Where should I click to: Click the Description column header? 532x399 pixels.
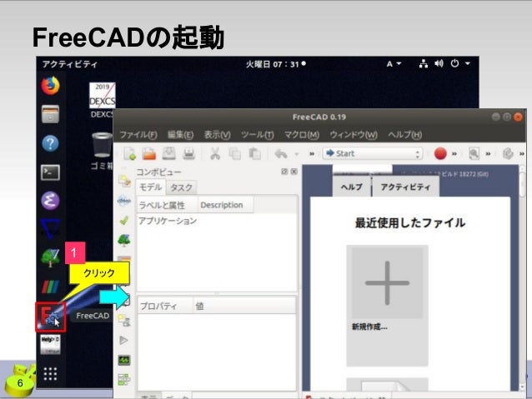point(225,205)
